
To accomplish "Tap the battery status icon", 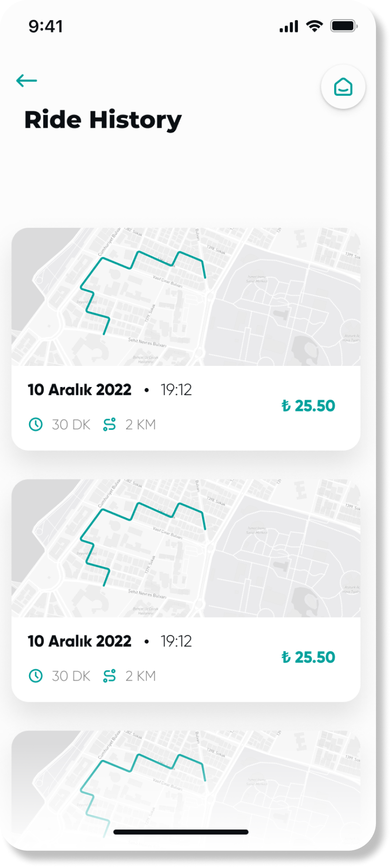I will point(344,26).
